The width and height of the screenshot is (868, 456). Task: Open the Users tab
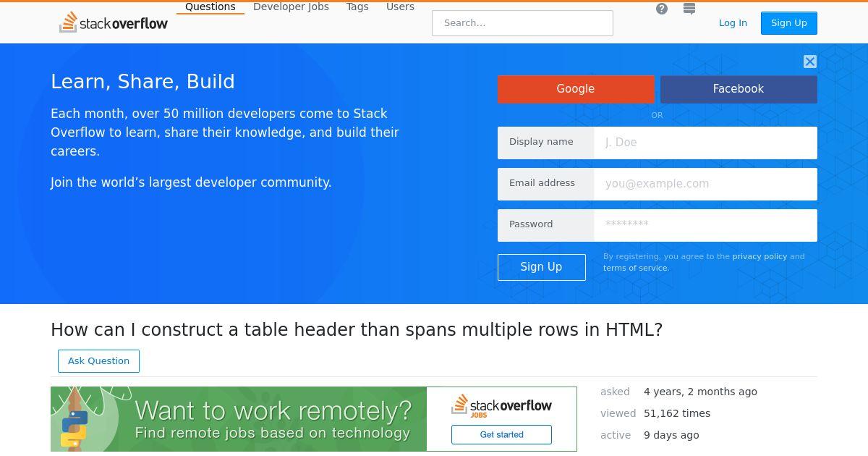(x=400, y=7)
